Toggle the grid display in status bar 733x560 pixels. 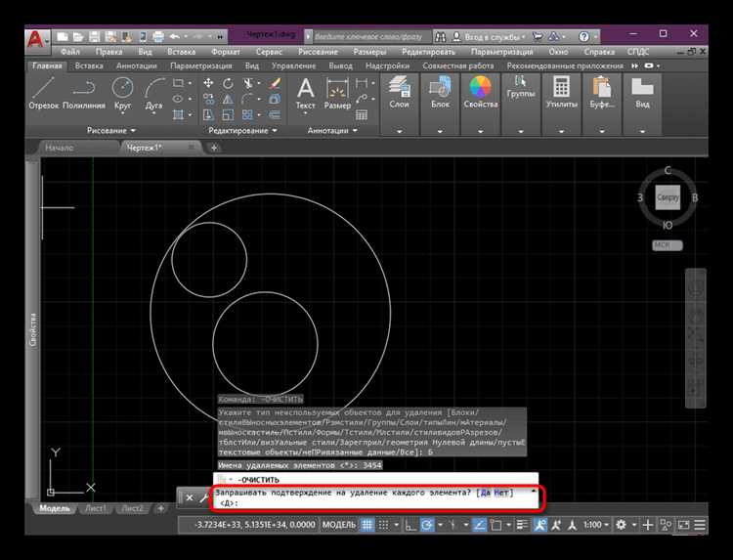[368, 526]
